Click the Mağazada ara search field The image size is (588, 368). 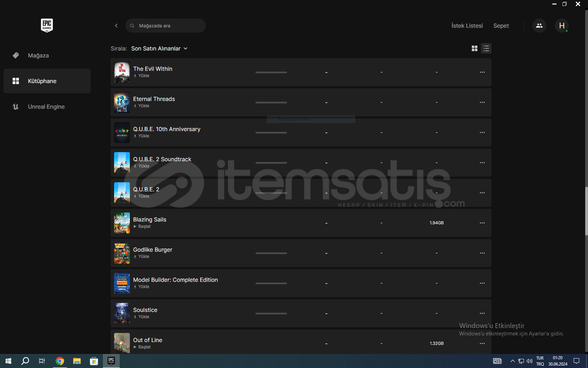pos(166,26)
